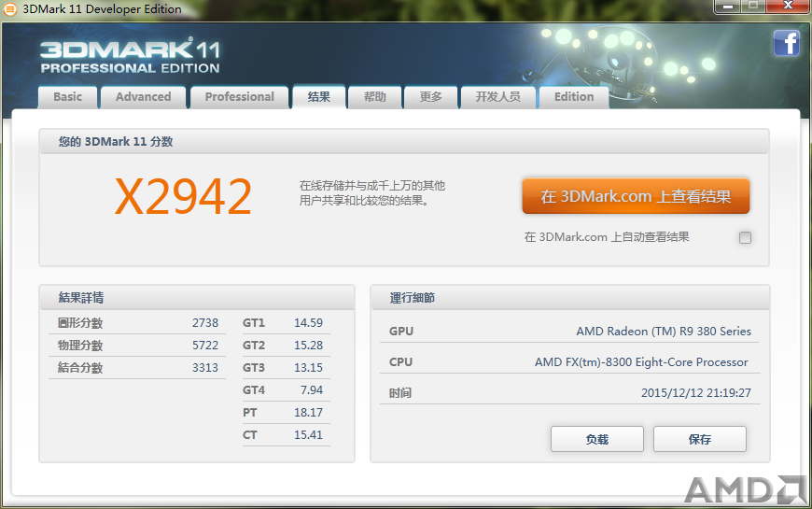Maximize the 3DMark 11 window
The width and height of the screenshot is (812, 509).
click(753, 6)
